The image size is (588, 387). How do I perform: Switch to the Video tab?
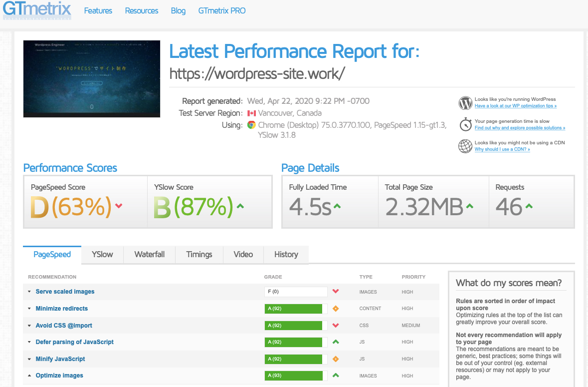pyautogui.click(x=243, y=255)
